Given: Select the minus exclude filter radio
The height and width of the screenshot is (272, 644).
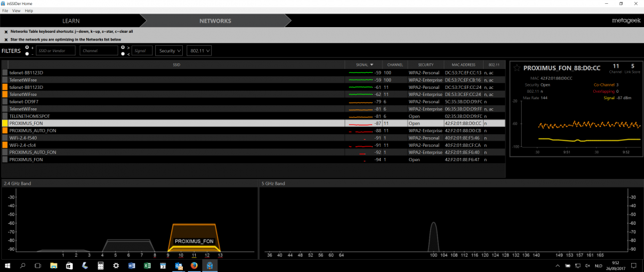Looking at the screenshot, I should (28, 54).
